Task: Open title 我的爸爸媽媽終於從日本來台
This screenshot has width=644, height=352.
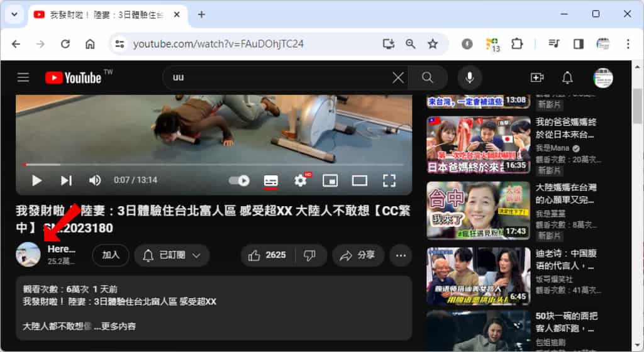Action: click(566, 128)
